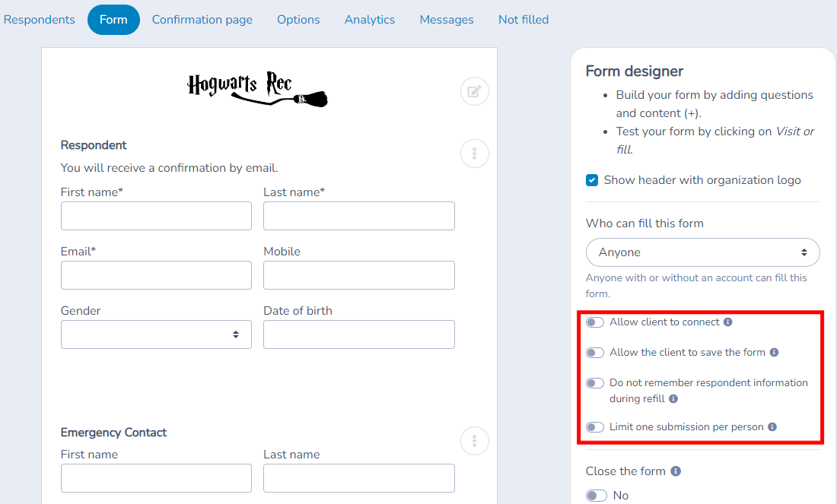
Task: Click info icon beside during refill
Action: coord(673,399)
